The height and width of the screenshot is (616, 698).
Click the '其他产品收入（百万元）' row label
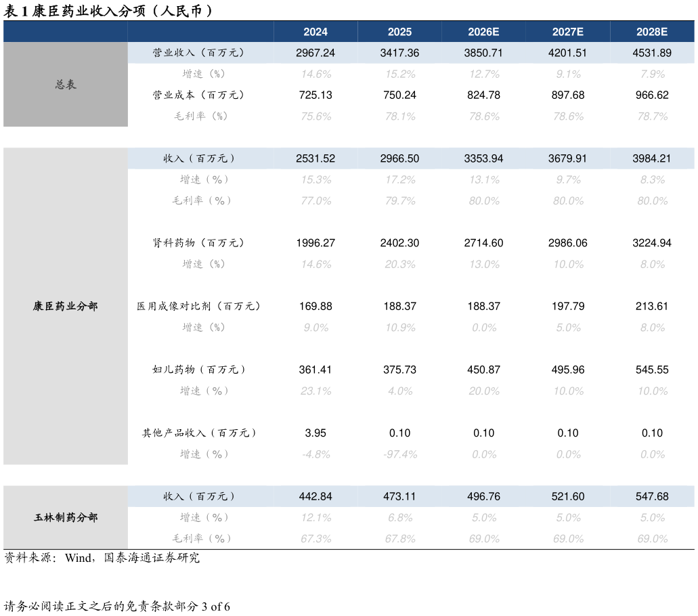tap(198, 433)
